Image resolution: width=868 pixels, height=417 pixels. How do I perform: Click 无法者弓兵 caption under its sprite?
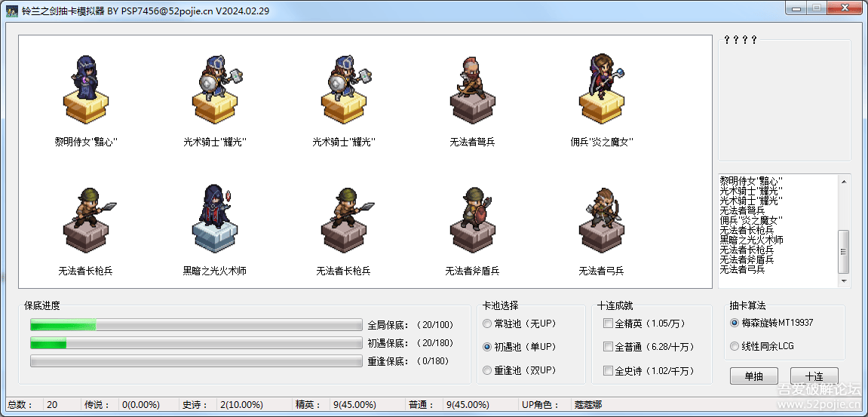[602, 271]
